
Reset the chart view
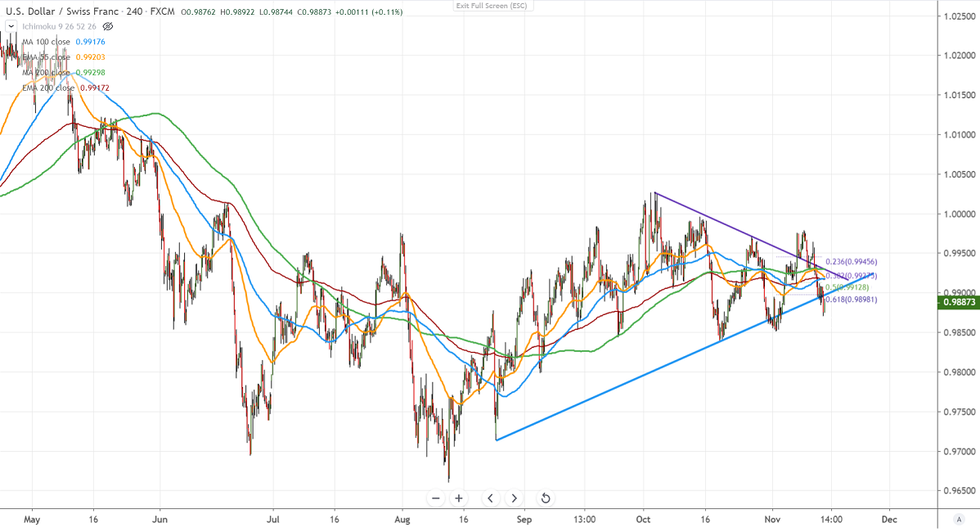pyautogui.click(x=545, y=498)
